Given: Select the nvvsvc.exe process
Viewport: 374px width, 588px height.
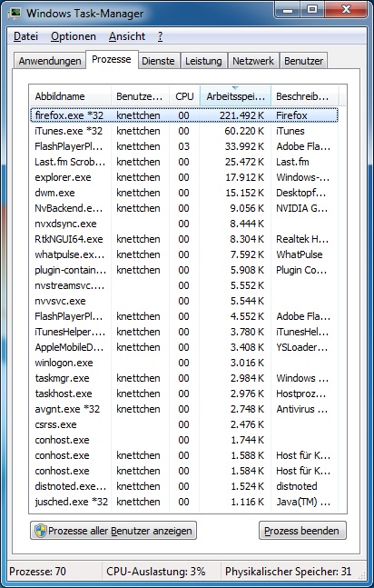Looking at the screenshot, I should (184, 301).
